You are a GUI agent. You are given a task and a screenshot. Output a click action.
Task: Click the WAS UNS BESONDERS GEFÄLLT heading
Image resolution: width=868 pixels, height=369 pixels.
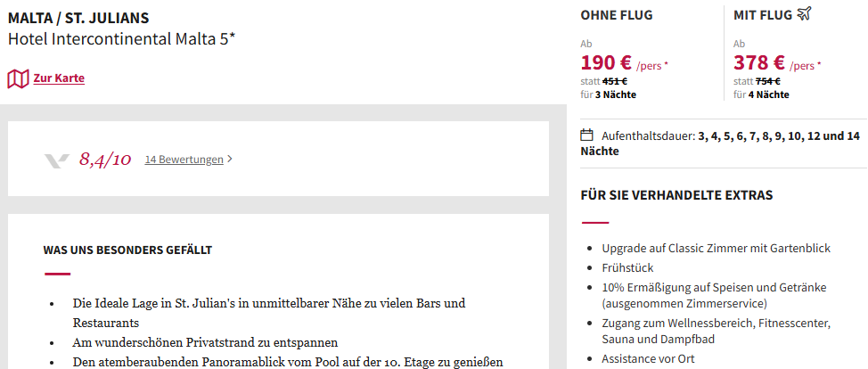tap(127, 250)
